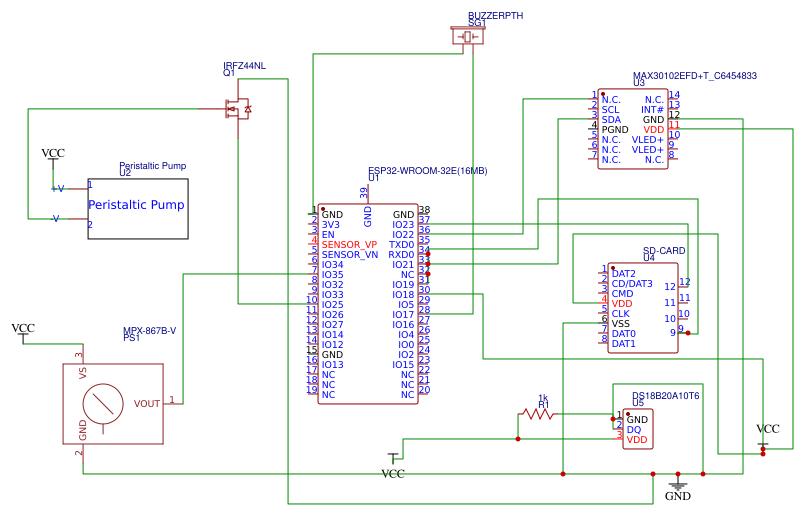Image resolution: width=803 pixels, height=514 pixels.
Task: Click the VCC symbol at far right
Action: pos(768,434)
